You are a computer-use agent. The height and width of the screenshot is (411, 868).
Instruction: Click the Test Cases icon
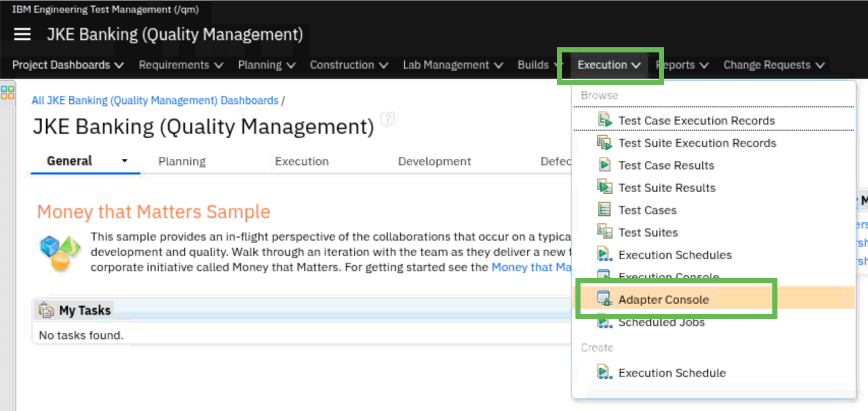(604, 210)
